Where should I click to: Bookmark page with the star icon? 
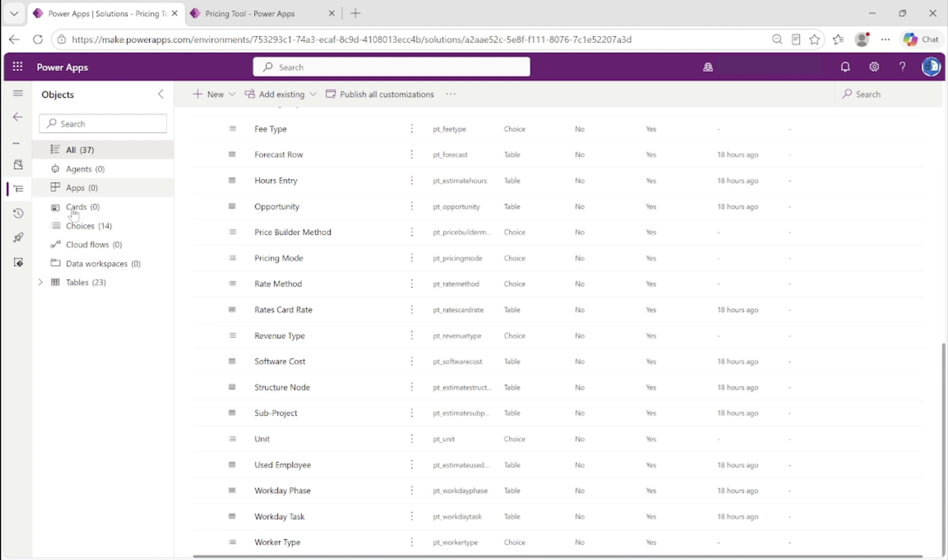[x=815, y=39]
